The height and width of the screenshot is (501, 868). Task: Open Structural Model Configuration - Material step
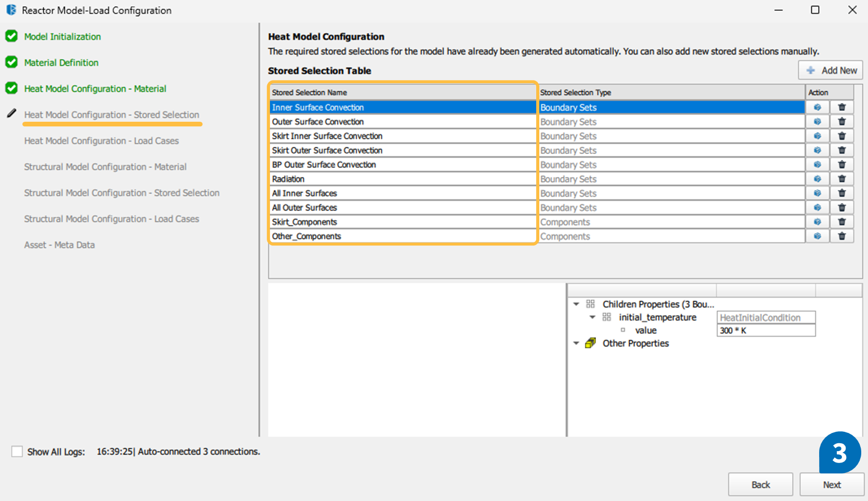point(105,166)
